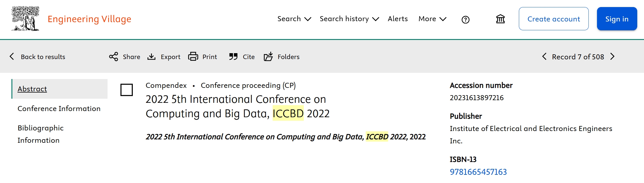
Task: Click the Folders save icon
Action: coord(268,56)
